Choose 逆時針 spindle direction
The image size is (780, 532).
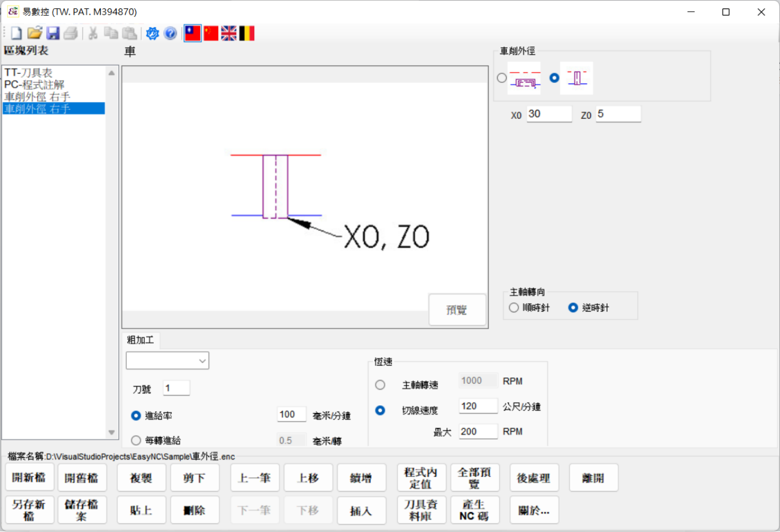(573, 308)
